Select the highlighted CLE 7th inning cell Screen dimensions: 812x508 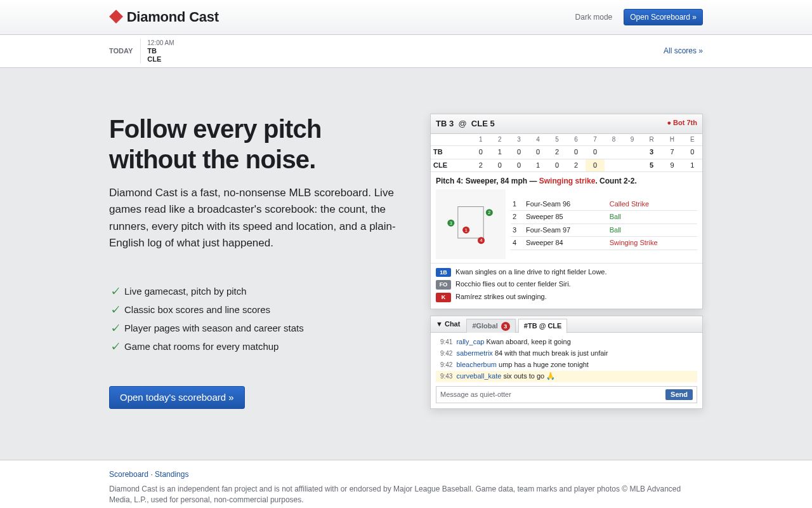595,165
